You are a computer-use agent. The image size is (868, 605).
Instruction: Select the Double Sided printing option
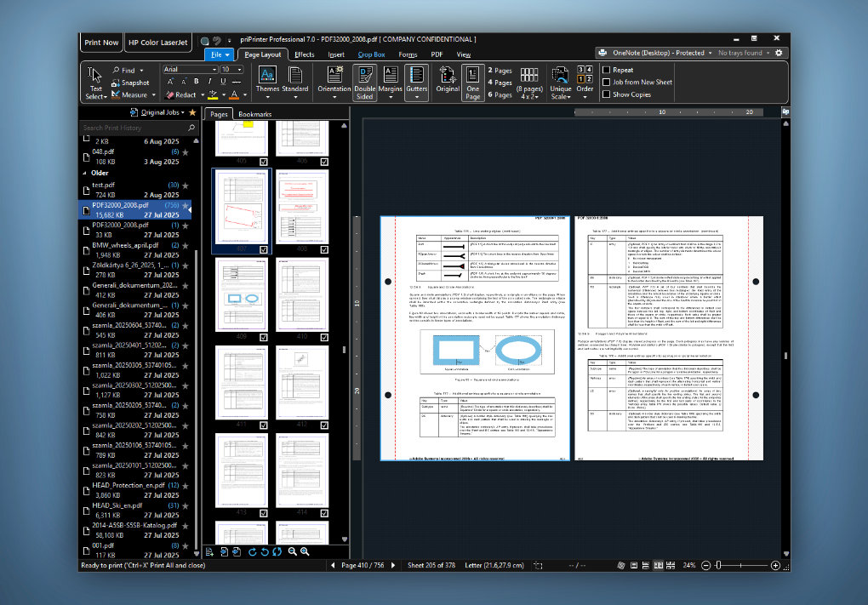coord(364,82)
